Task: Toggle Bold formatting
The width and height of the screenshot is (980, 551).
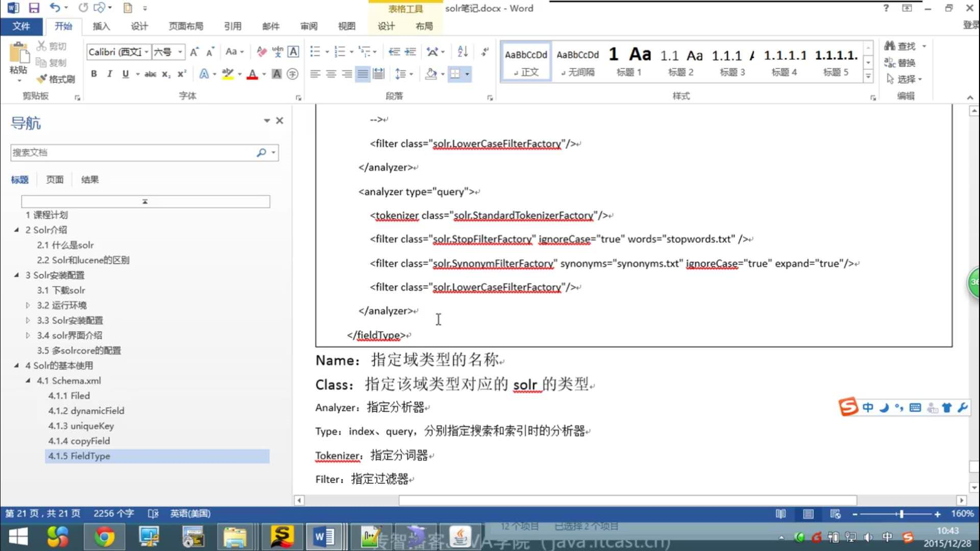Action: click(x=94, y=74)
